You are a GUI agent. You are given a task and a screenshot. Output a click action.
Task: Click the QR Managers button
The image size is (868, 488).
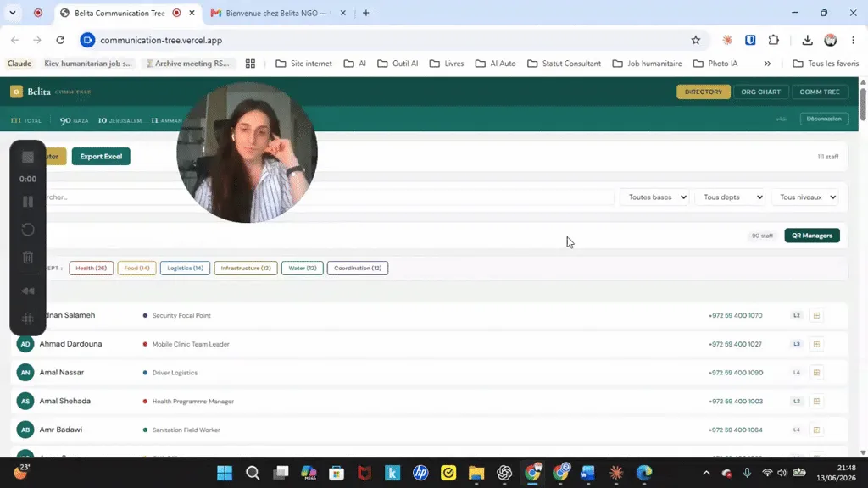[x=812, y=236]
